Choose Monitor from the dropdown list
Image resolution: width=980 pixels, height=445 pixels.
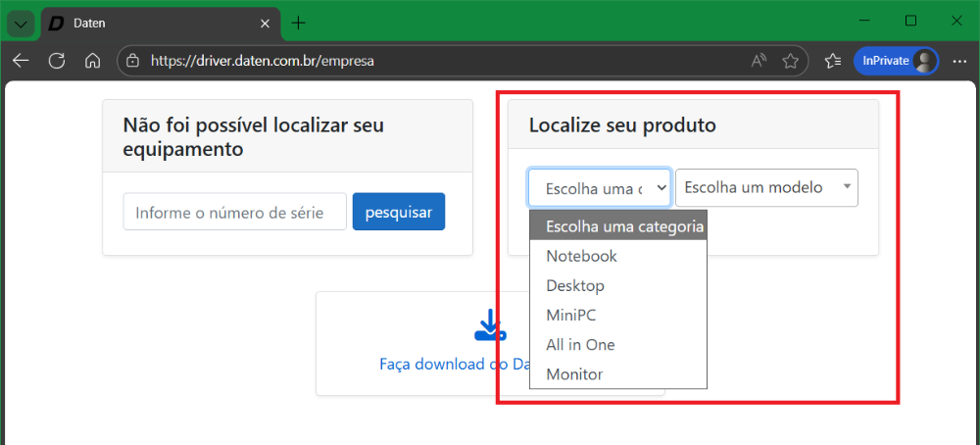(x=574, y=374)
